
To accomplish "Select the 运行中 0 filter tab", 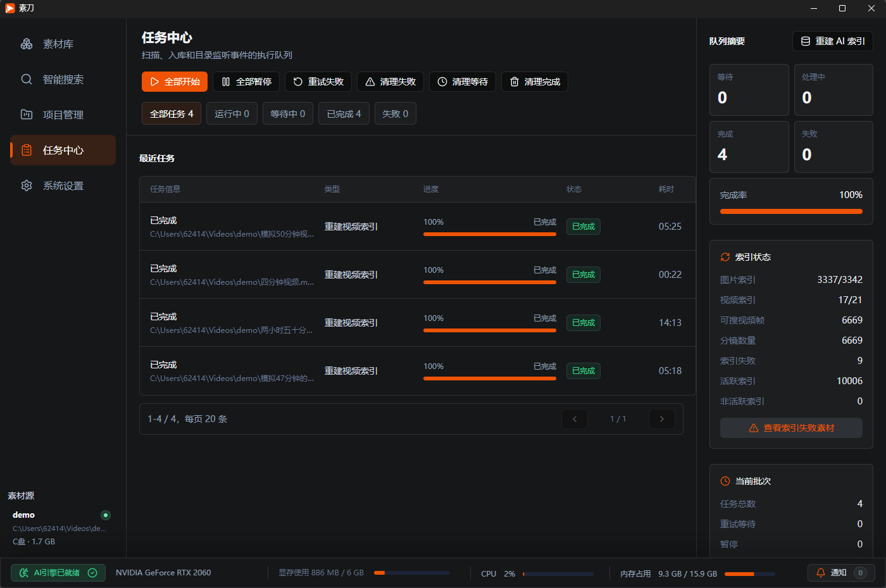I will [232, 113].
